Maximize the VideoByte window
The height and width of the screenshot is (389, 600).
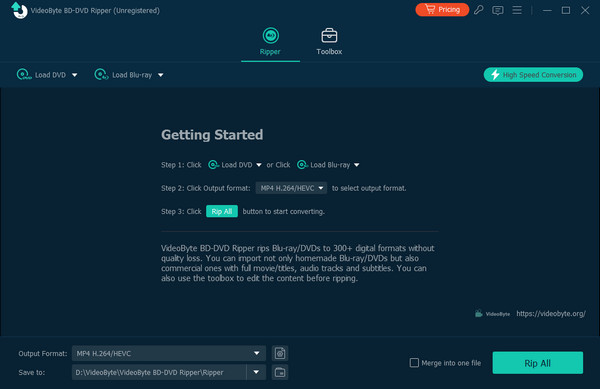click(566, 10)
